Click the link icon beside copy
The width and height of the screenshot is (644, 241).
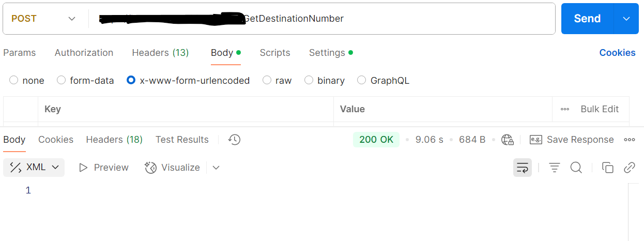point(630,168)
